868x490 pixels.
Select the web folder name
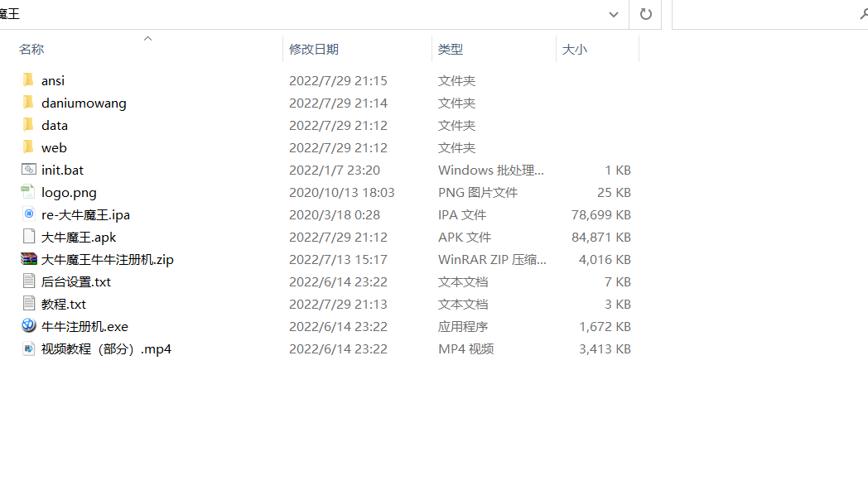[54, 147]
